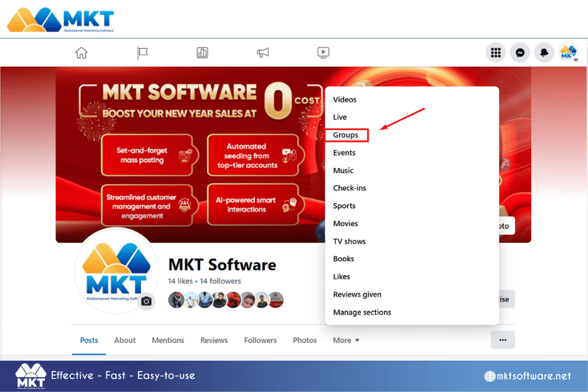
Task: Select Music in the More menu
Action: point(343,171)
